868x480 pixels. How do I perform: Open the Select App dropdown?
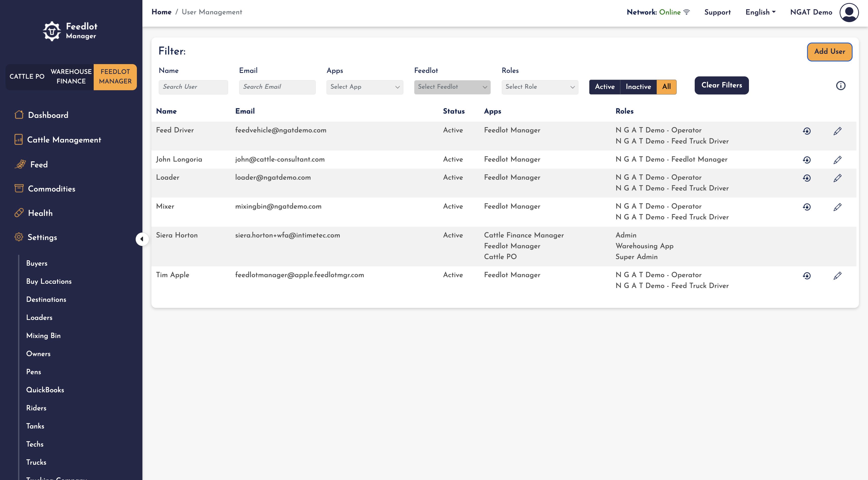[x=365, y=87]
